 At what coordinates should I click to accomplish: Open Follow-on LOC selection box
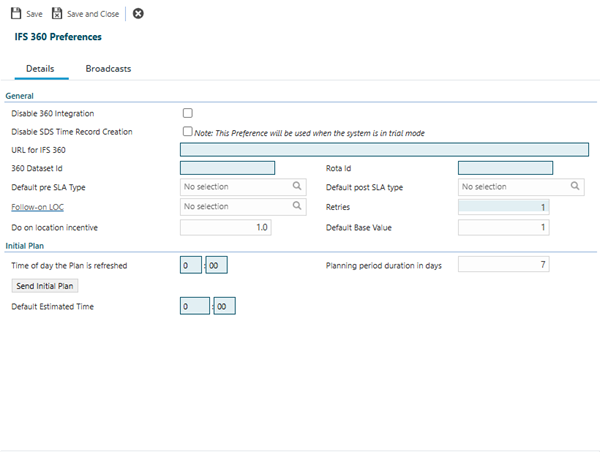click(x=243, y=207)
